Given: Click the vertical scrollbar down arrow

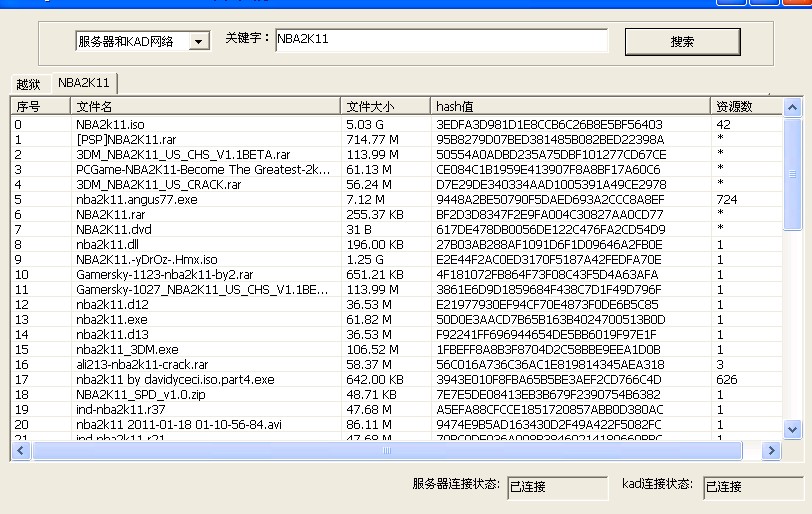Looking at the screenshot, I should tap(792, 429).
